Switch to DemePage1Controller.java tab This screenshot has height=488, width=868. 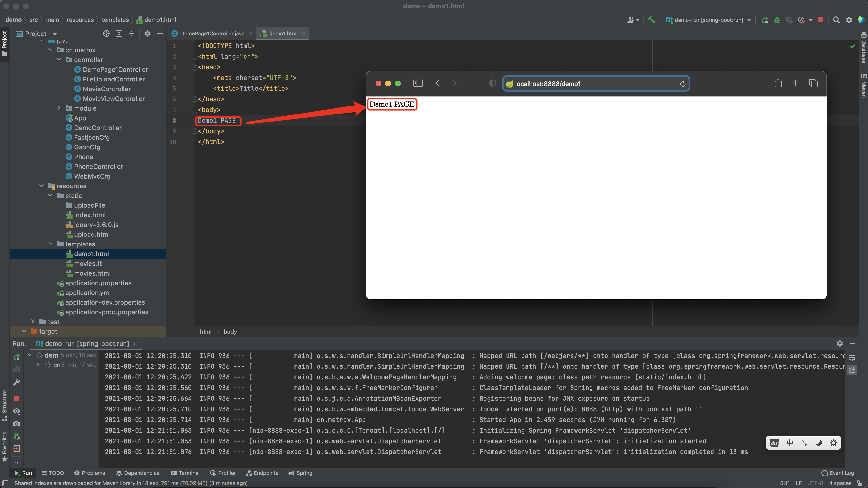(x=212, y=34)
